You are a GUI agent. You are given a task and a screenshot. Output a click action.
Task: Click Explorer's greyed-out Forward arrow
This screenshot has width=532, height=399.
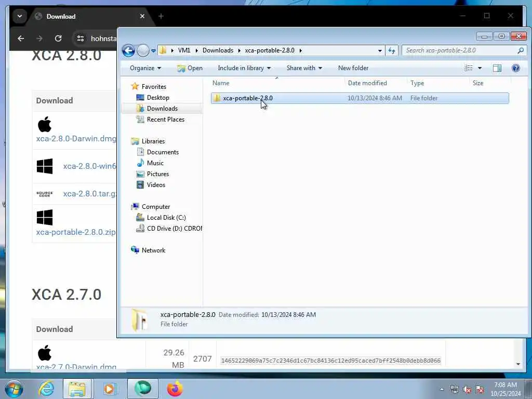pyautogui.click(x=143, y=50)
